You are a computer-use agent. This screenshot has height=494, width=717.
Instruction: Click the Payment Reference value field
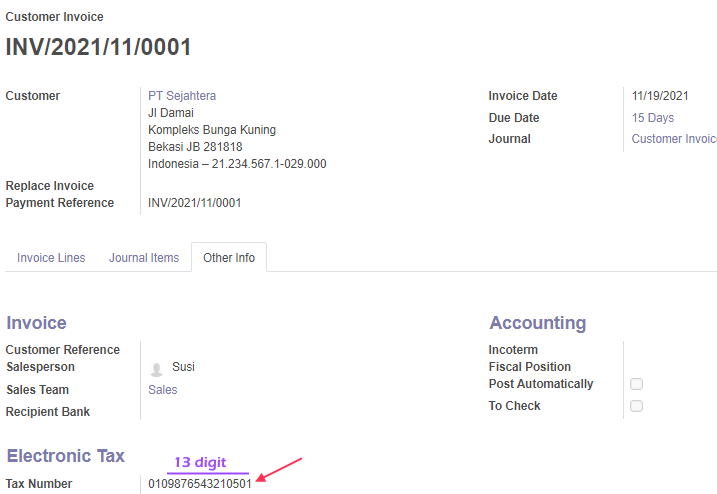(x=194, y=203)
